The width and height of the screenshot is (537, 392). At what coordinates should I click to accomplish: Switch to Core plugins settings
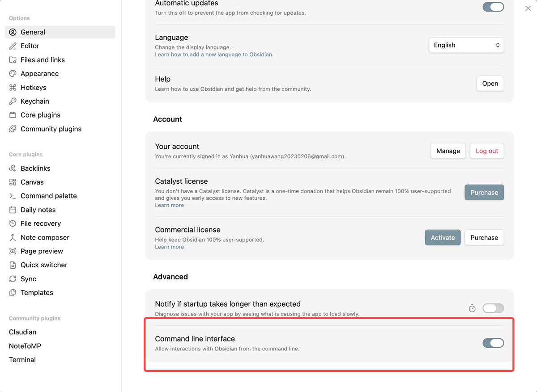point(60,115)
